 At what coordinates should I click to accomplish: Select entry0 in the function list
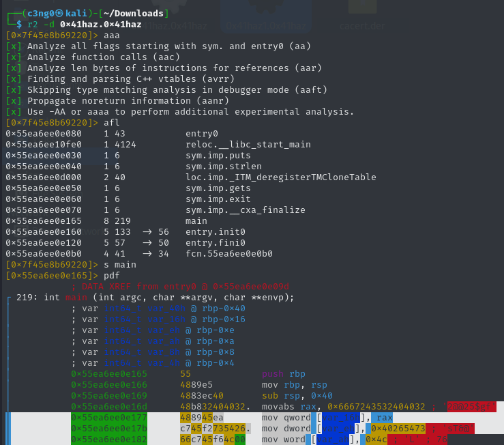201,133
